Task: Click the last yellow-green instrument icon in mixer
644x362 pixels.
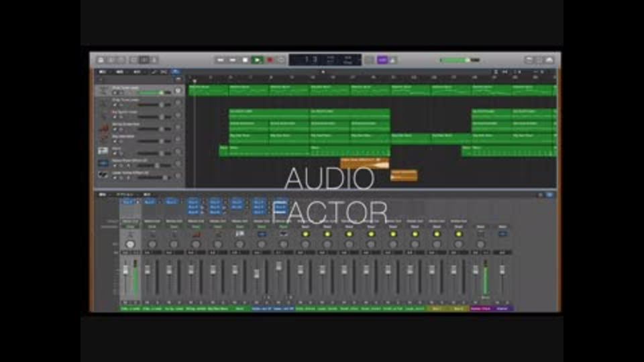Action: coord(459,235)
